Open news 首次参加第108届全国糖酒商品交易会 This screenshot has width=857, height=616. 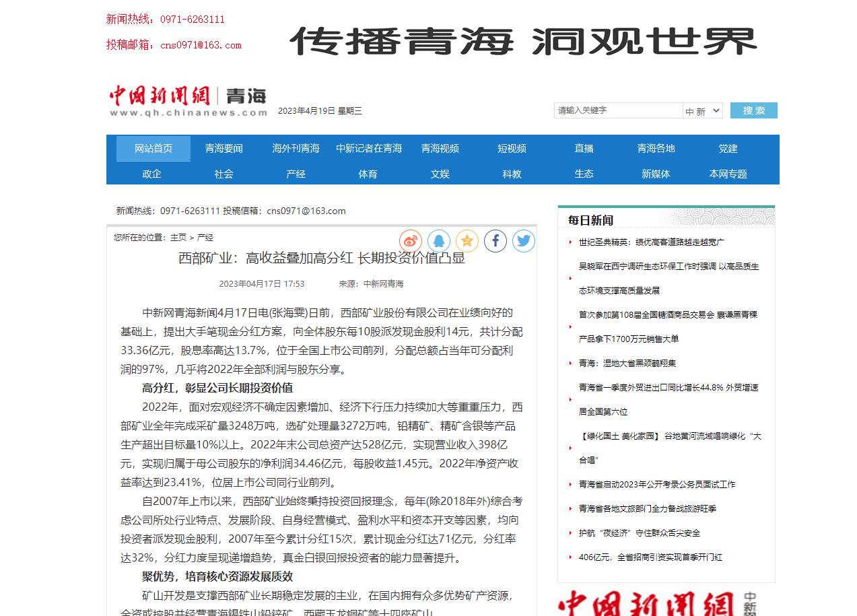(x=669, y=327)
